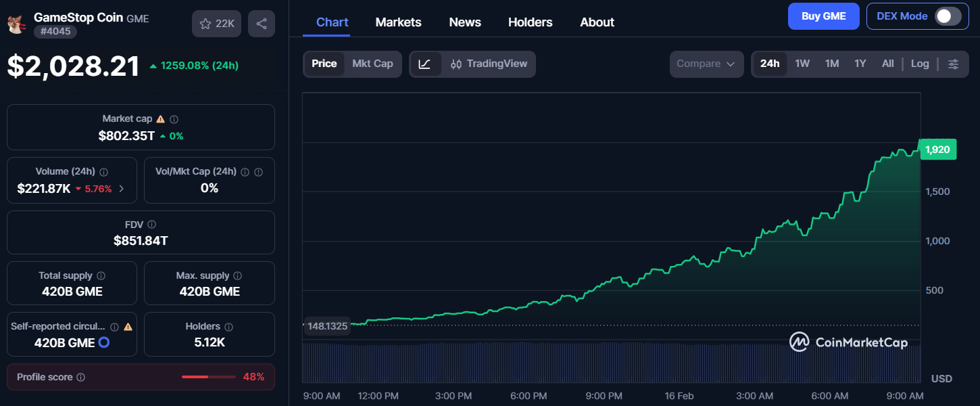Select 24h time range
The image size is (980, 406).
point(770,64)
